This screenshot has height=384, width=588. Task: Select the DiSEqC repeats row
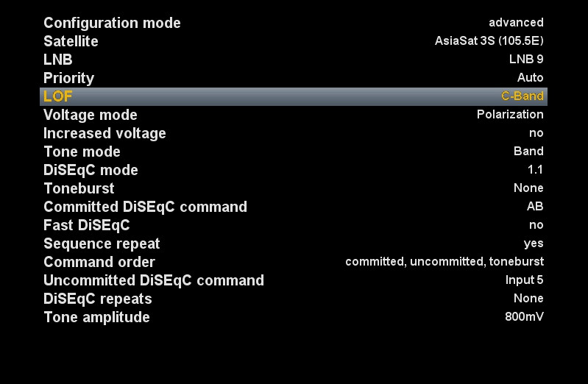coord(294,299)
